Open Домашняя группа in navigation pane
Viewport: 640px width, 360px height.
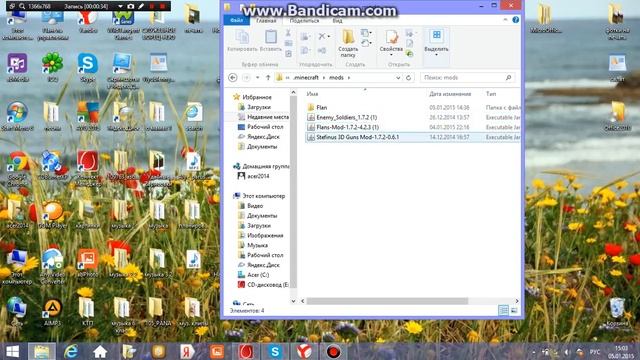[x=265, y=167]
